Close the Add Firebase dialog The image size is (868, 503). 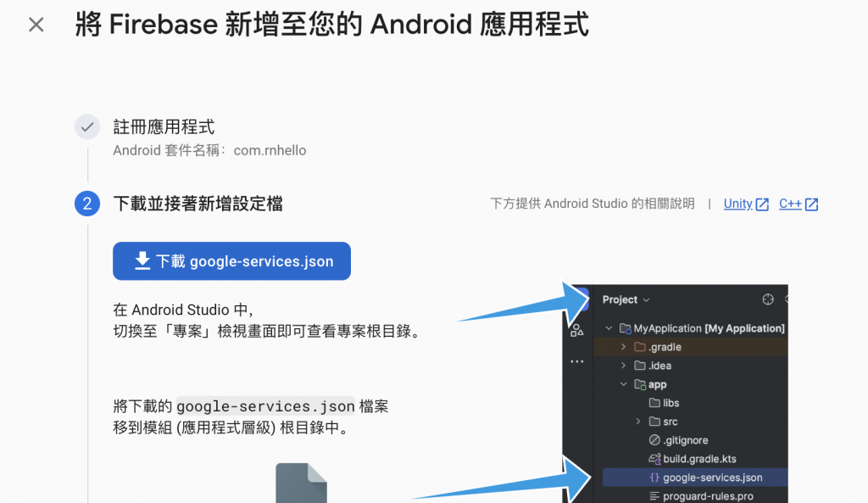(36, 25)
